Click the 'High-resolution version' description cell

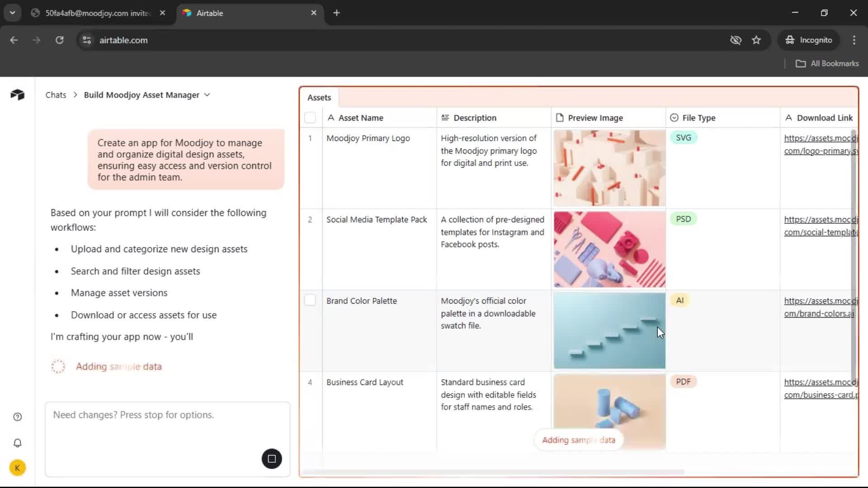(494, 168)
